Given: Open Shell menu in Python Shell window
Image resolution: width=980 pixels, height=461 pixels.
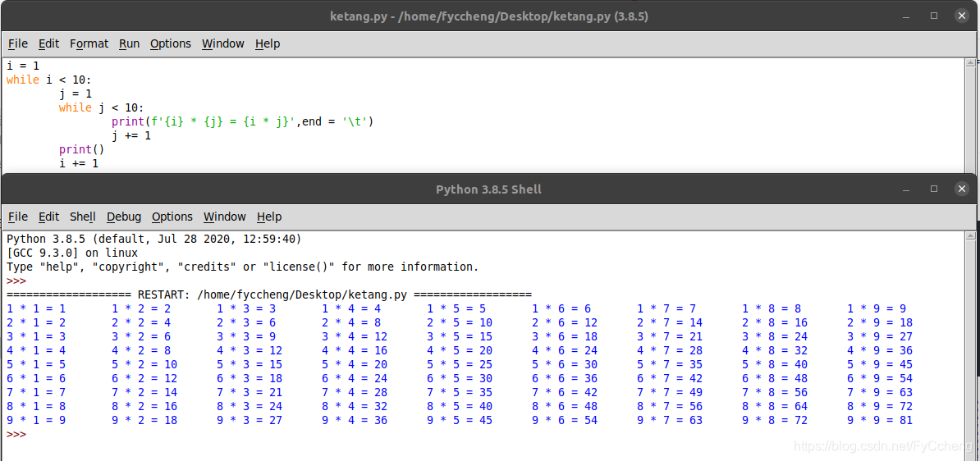Looking at the screenshot, I should point(83,217).
